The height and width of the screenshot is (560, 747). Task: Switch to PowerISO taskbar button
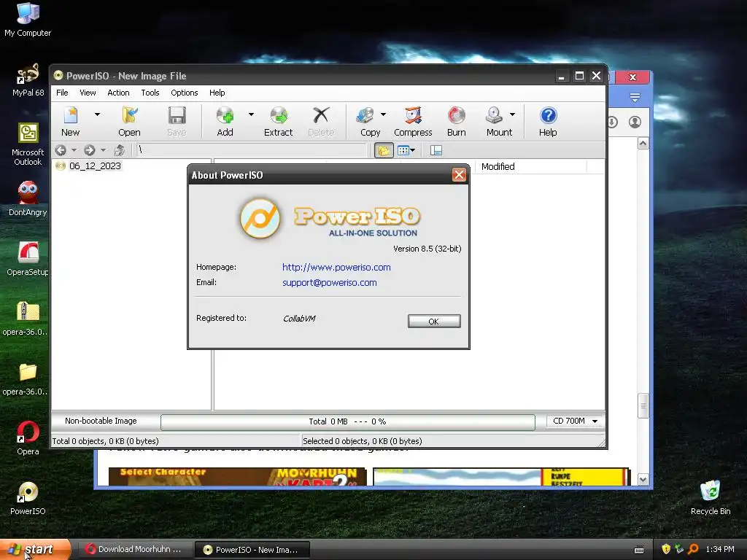[x=252, y=550]
